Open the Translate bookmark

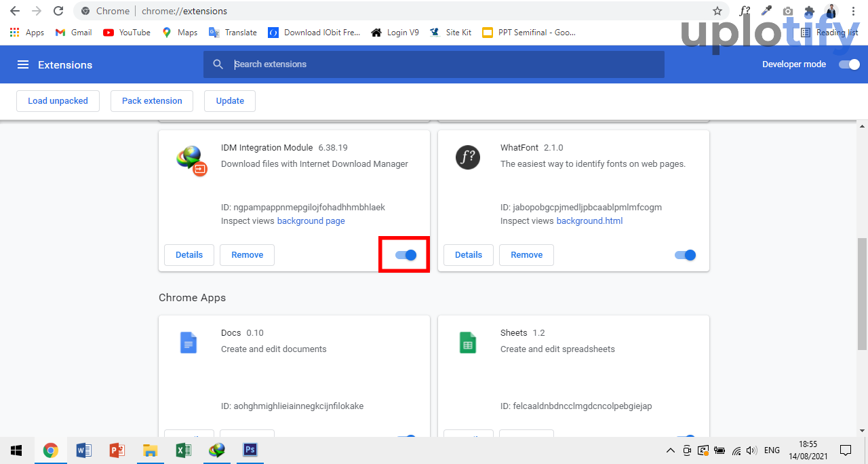click(x=233, y=33)
